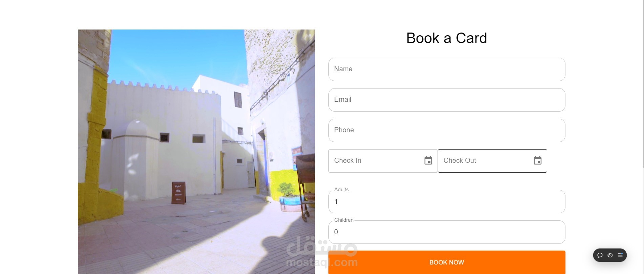Open the Check In calendar picker icon
The width and height of the screenshot is (644, 274).
tap(428, 160)
